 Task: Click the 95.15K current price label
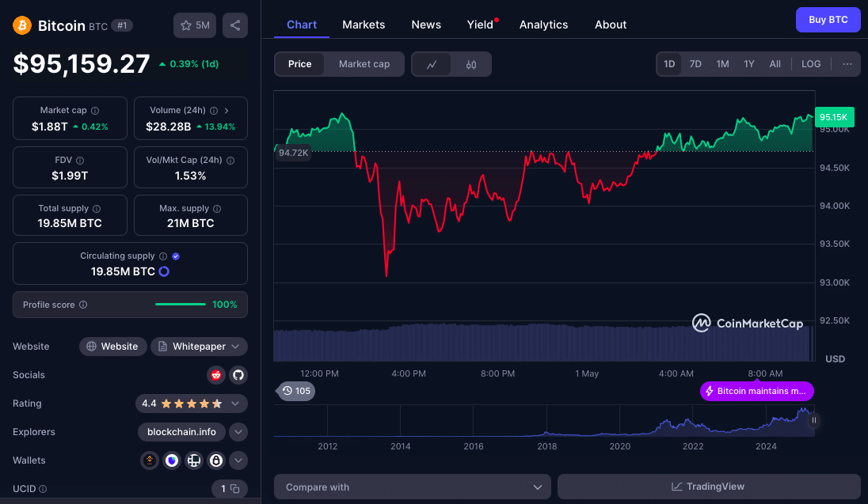[834, 117]
